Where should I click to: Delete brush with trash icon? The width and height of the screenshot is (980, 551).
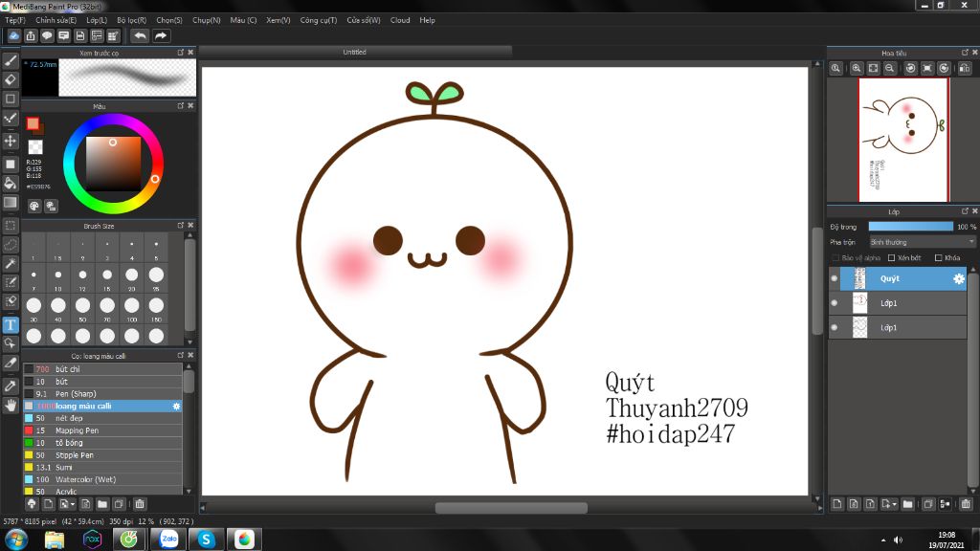pos(140,503)
